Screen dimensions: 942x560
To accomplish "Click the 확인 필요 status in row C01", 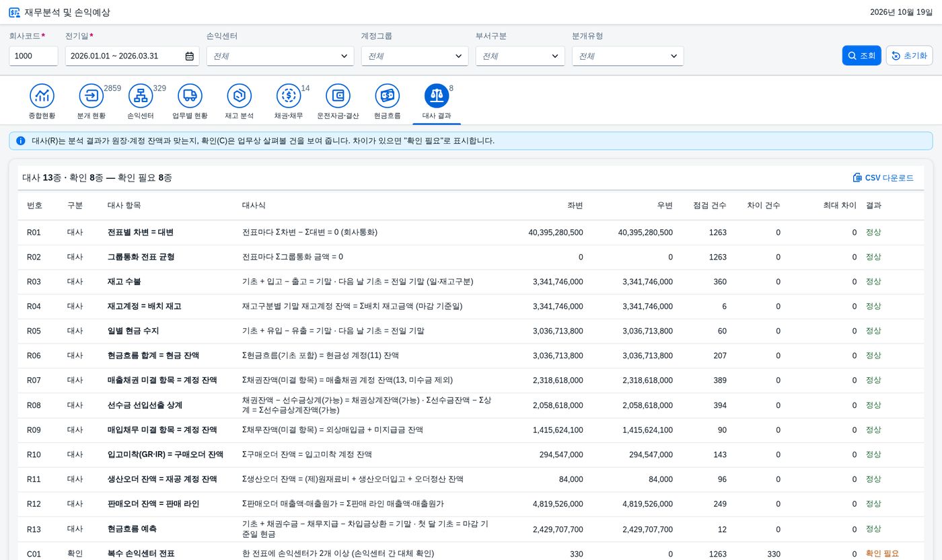I will point(882,553).
